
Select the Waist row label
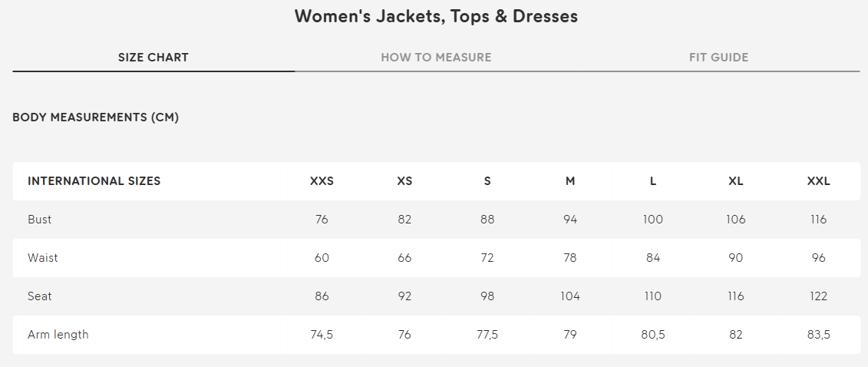[x=43, y=258]
